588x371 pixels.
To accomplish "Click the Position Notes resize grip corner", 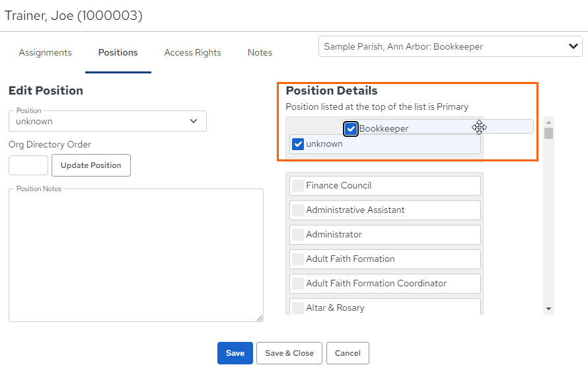I will 260,317.
